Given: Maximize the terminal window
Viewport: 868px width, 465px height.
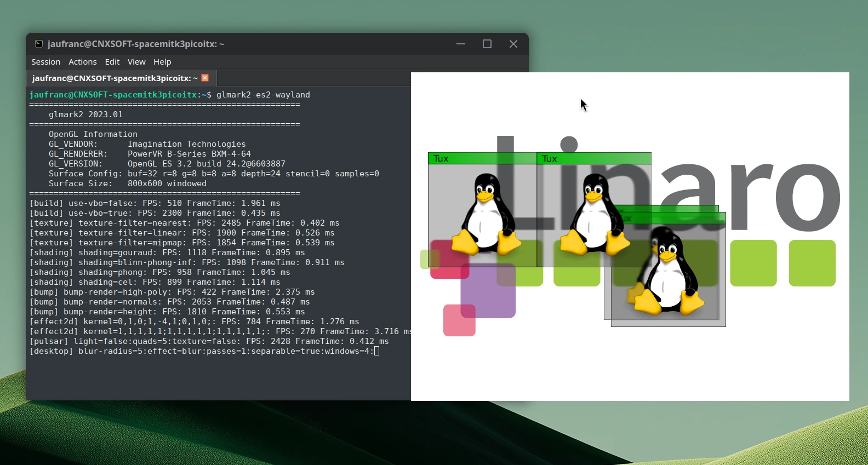Looking at the screenshot, I should [x=487, y=44].
